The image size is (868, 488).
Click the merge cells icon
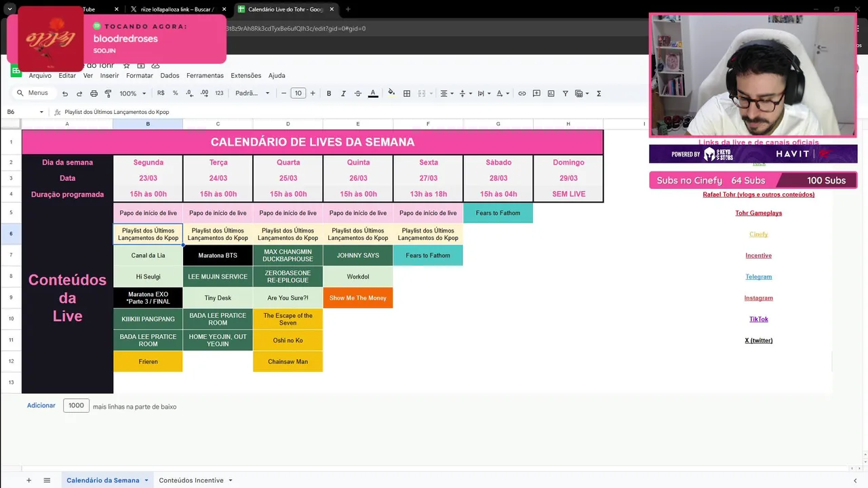pos(422,94)
